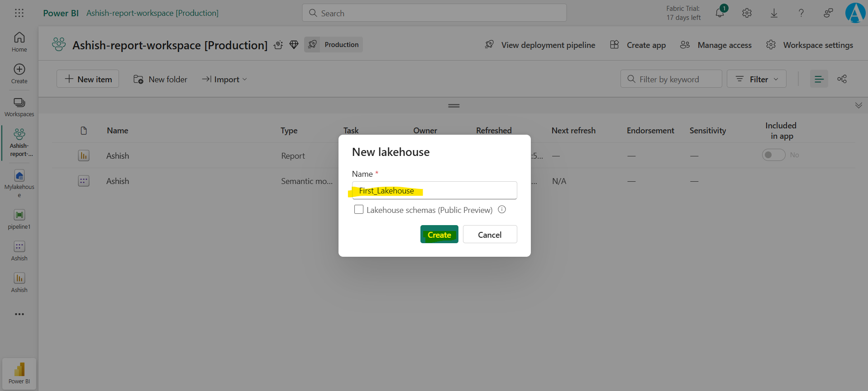Click the Ashish semantic model row icon

(84, 181)
